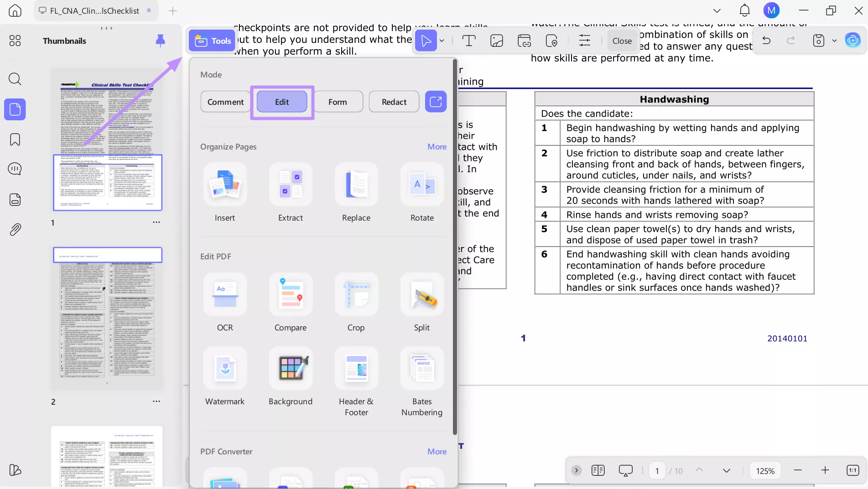Screen dimensions: 868x489
Task: Open the Bates Numbering tool
Action: [x=422, y=368]
